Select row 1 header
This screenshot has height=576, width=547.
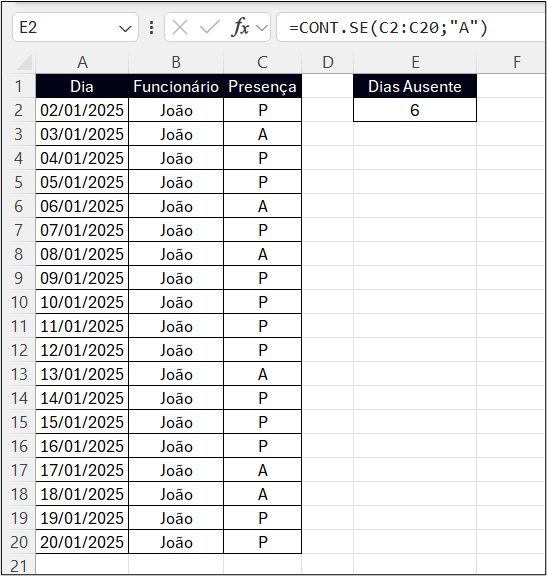click(18, 86)
